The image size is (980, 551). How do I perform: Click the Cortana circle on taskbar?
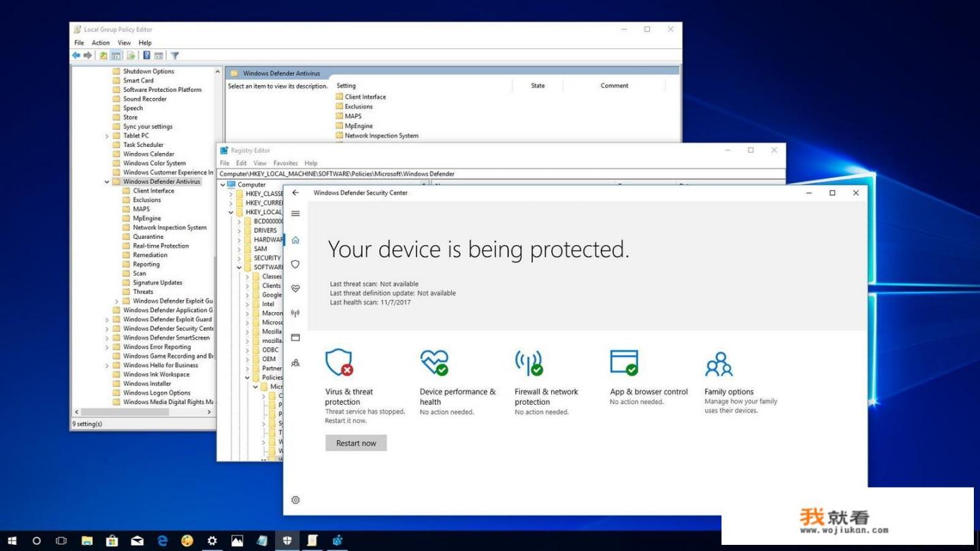pos(37,541)
